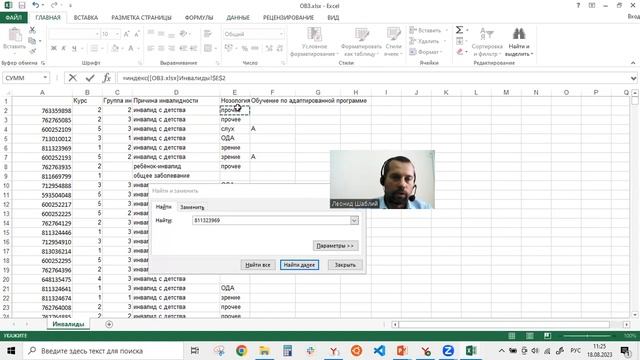Click the Decrease Font Size icon

click(137, 34)
